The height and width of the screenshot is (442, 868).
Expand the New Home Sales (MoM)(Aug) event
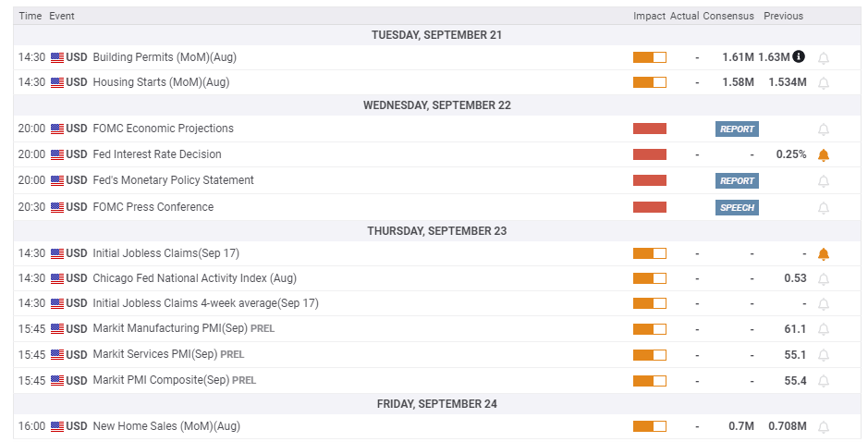pyautogui.click(x=166, y=426)
